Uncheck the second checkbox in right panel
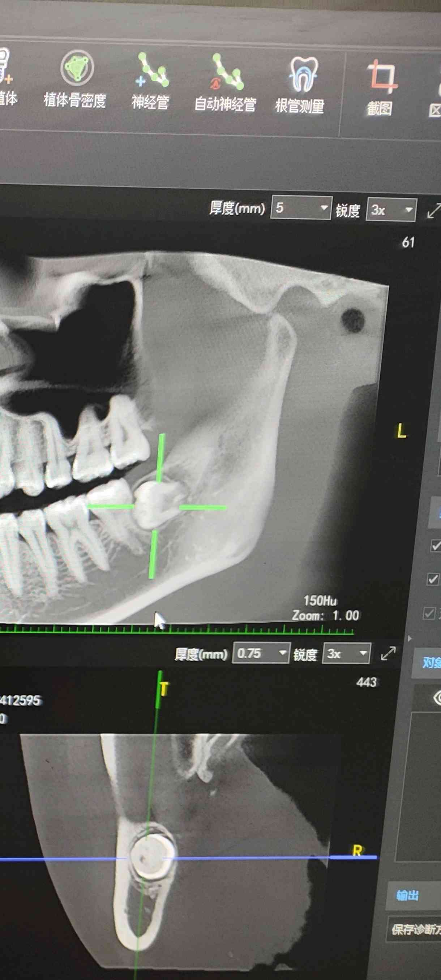Screen dimensions: 441x980 click(433, 579)
